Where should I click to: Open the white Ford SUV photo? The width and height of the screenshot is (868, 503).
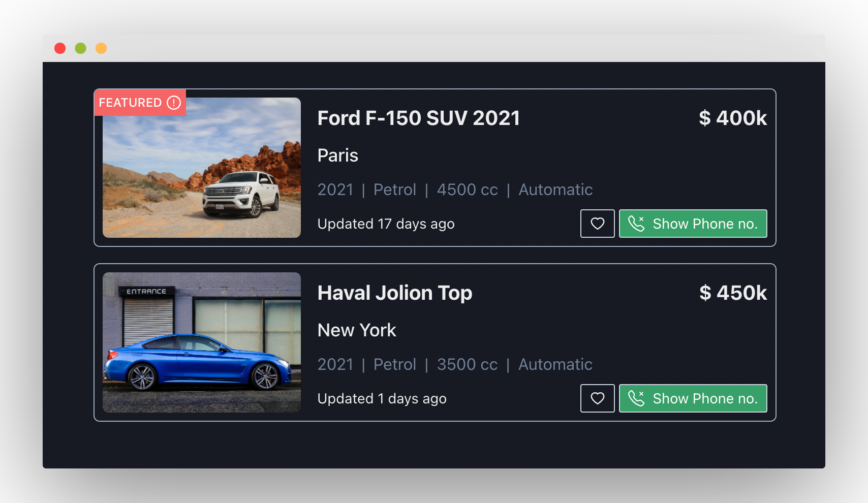pos(202,168)
